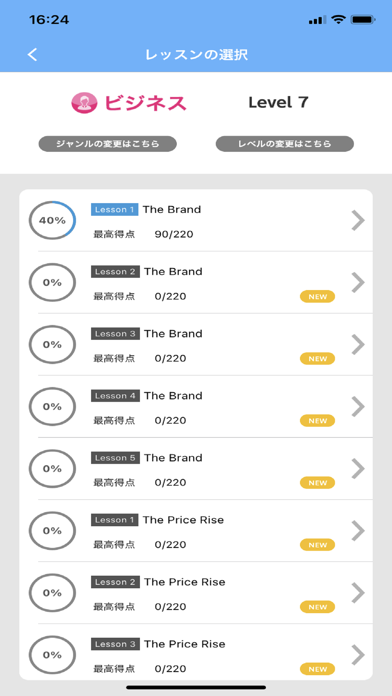Tap the Level 7 label

point(278,103)
